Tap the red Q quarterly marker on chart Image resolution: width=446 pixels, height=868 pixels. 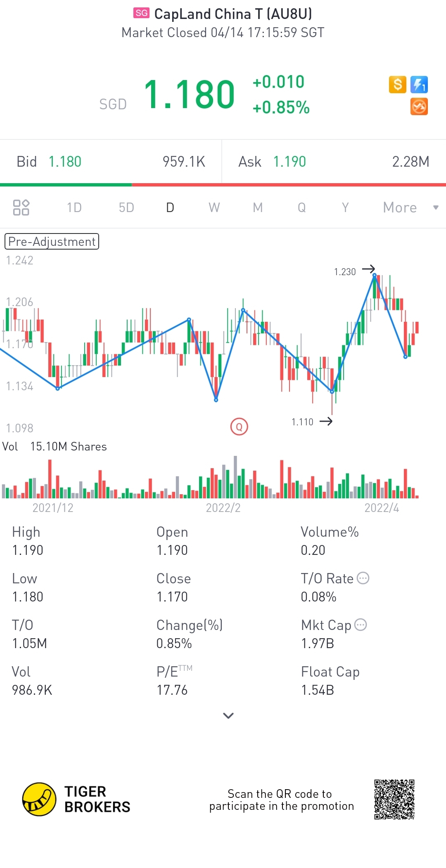(x=239, y=427)
